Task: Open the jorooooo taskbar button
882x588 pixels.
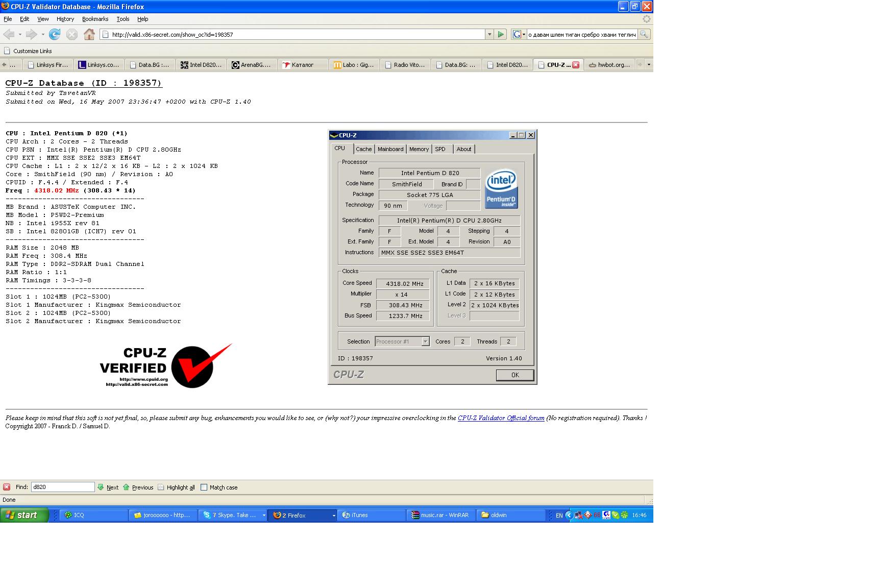Action: tap(163, 515)
